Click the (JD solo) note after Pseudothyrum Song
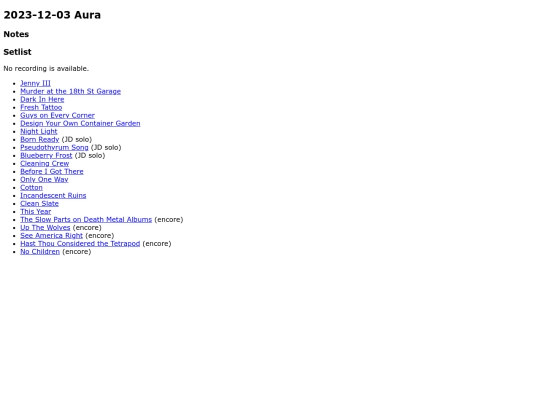The height and width of the screenshot is (405, 540). [106, 147]
